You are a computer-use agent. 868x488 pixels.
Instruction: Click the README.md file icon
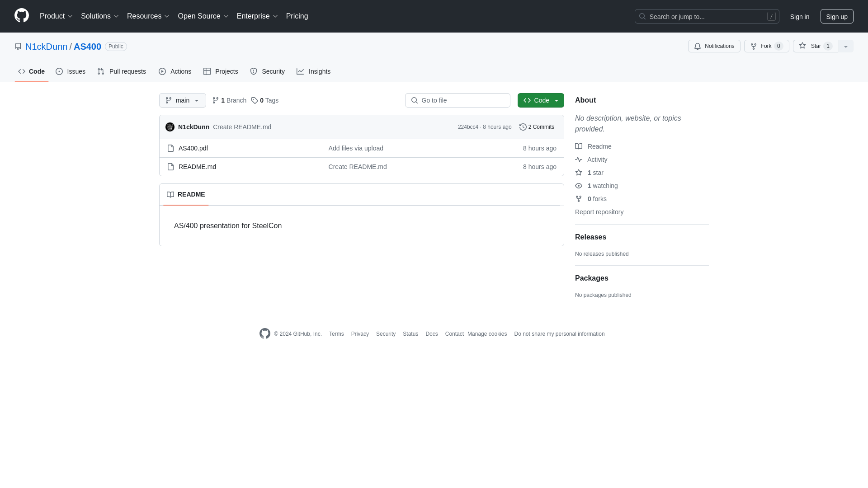[x=170, y=167]
